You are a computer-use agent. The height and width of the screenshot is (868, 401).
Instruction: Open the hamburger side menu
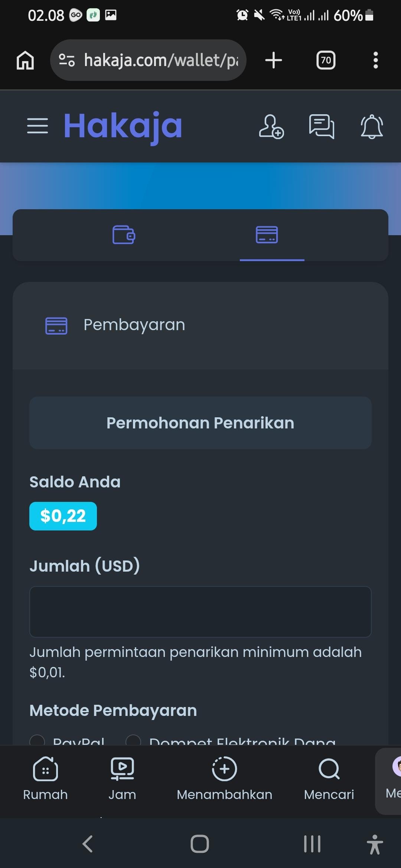38,126
